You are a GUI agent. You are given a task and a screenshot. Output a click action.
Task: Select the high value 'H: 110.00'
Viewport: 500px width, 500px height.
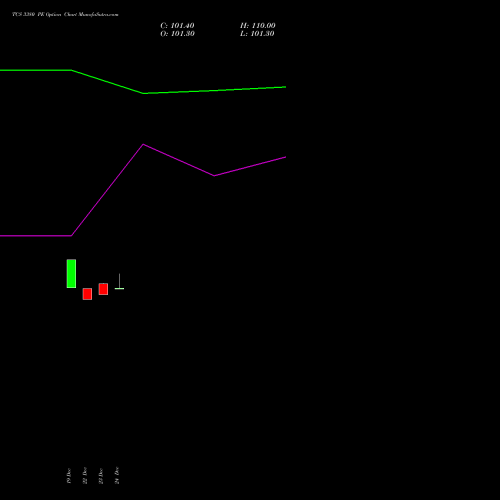click(258, 26)
